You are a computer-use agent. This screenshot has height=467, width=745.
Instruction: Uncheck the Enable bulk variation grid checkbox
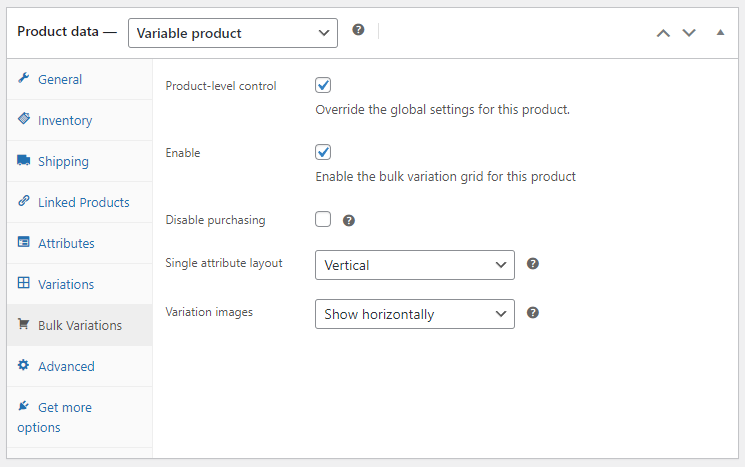[323, 152]
